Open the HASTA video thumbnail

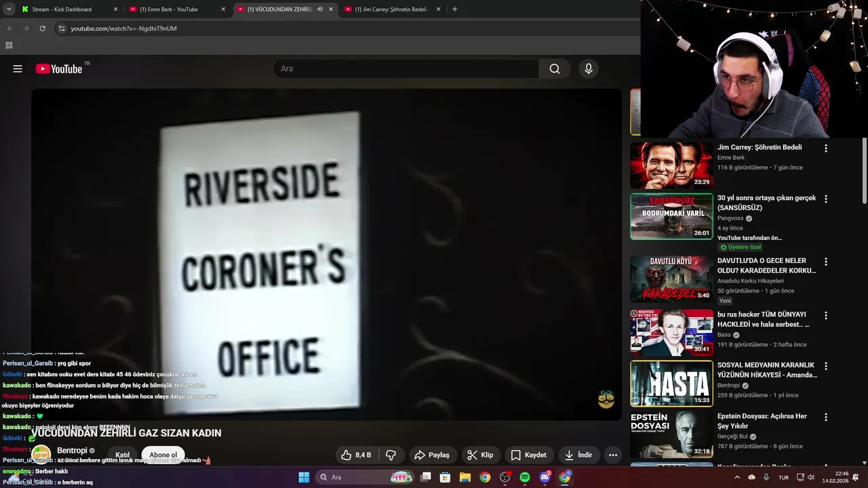(671, 383)
